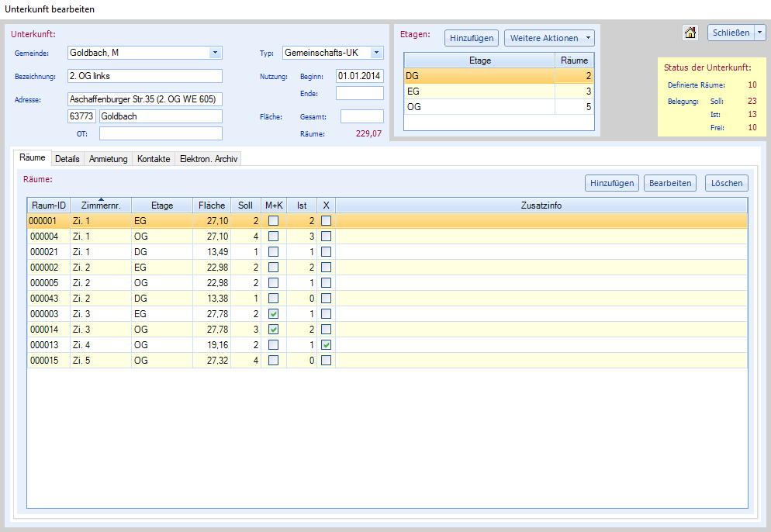Select room row 000002

tap(387, 268)
